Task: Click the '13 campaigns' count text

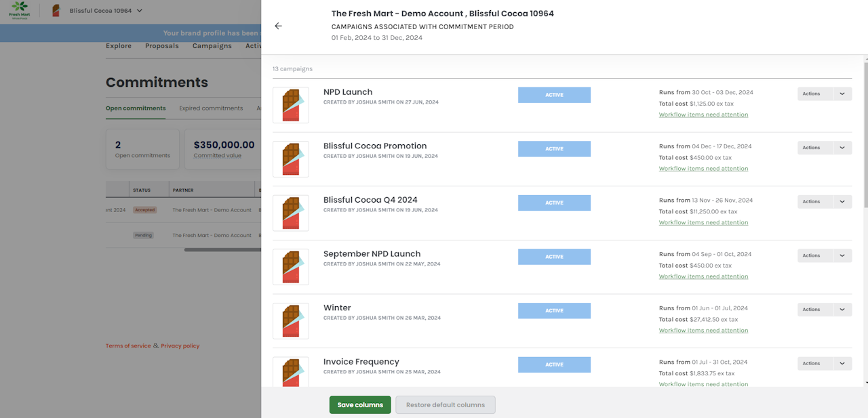Action: pyautogui.click(x=292, y=69)
